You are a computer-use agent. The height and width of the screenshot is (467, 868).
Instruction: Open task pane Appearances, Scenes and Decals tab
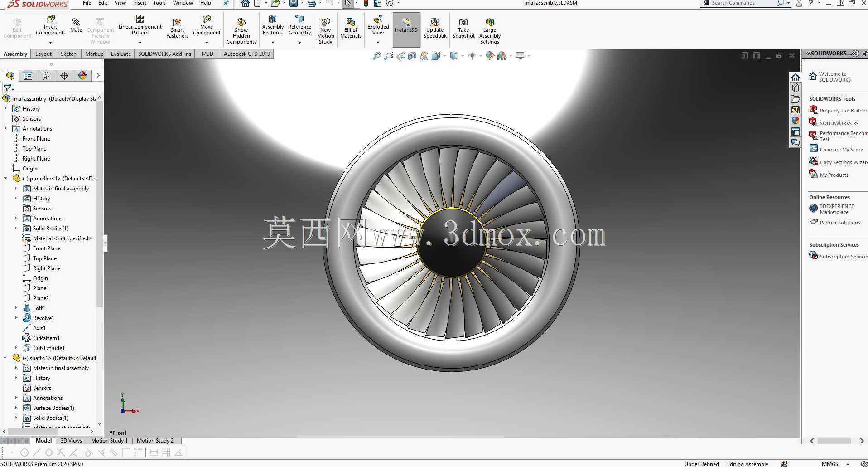click(796, 121)
